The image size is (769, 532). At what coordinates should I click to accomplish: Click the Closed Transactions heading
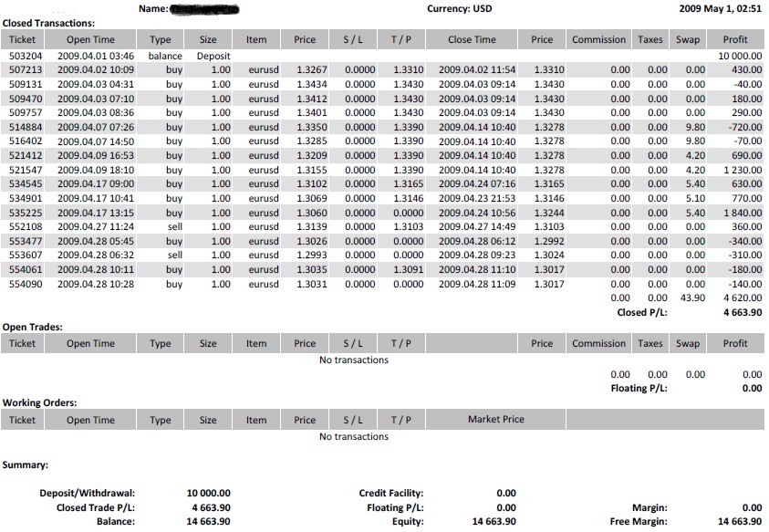click(48, 23)
